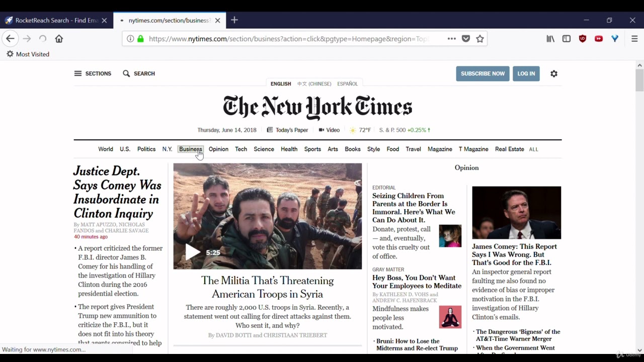Open the Firefox hamburger menu
The image size is (644, 362).
tap(634, 39)
